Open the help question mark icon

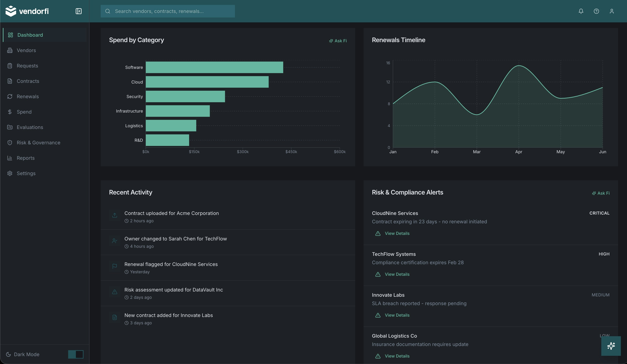click(x=596, y=11)
